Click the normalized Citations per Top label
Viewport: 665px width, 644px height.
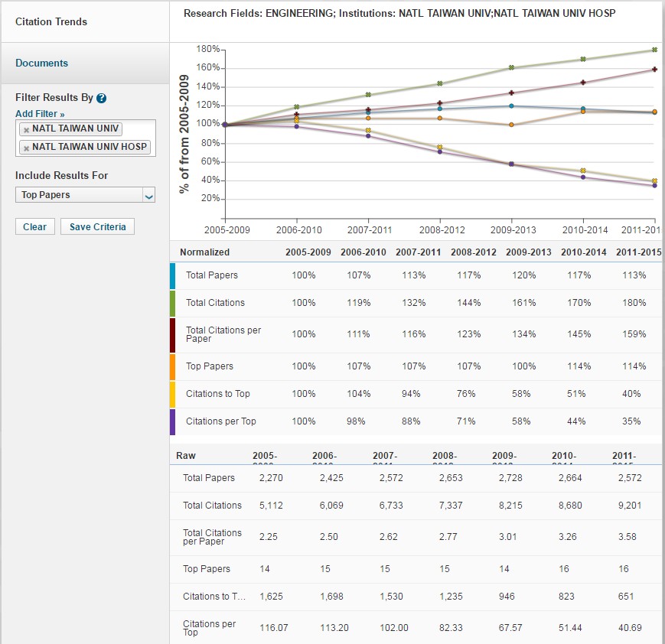[x=220, y=421]
